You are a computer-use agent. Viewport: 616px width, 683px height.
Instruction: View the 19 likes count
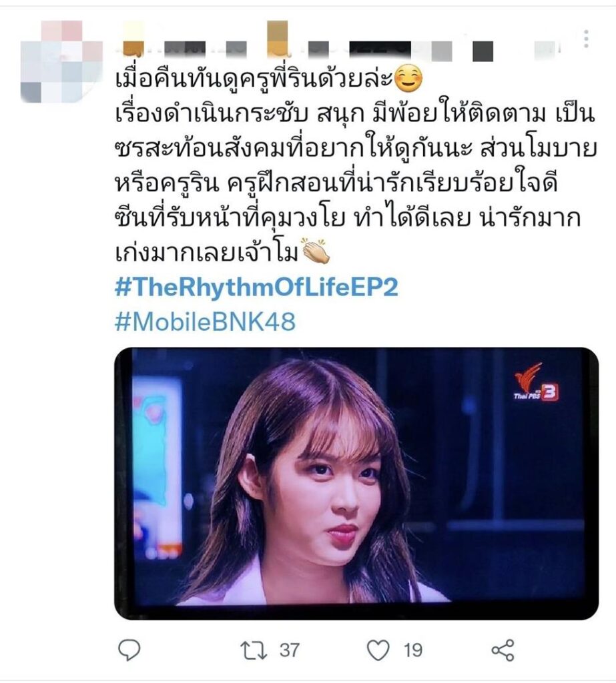(x=413, y=650)
